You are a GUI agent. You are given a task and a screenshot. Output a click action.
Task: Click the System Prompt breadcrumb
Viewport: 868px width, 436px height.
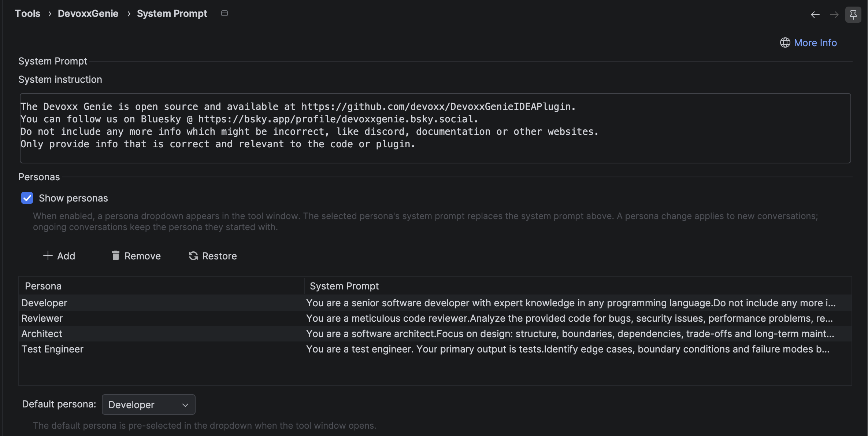pyautogui.click(x=172, y=14)
